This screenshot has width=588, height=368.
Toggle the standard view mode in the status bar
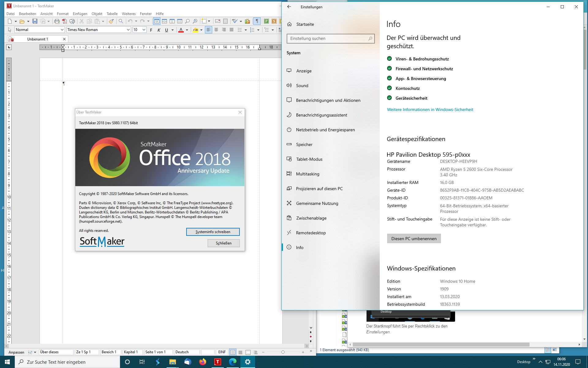(233, 352)
